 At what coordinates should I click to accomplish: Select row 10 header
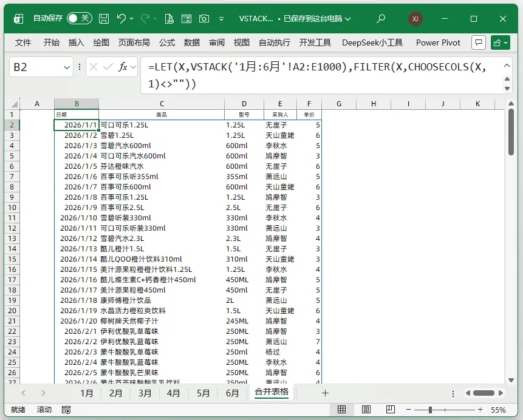[12, 208]
